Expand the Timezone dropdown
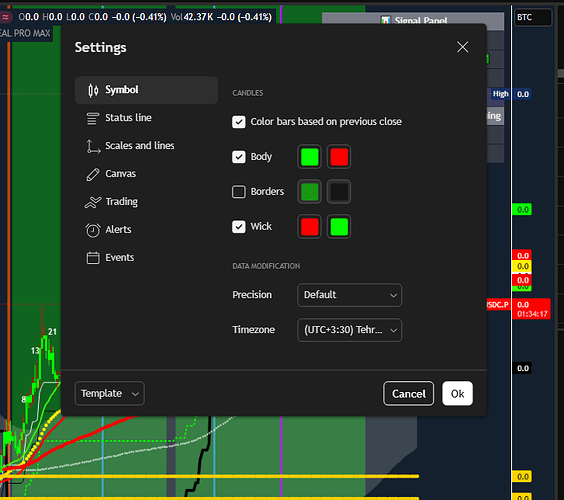The width and height of the screenshot is (564, 500). click(x=350, y=330)
